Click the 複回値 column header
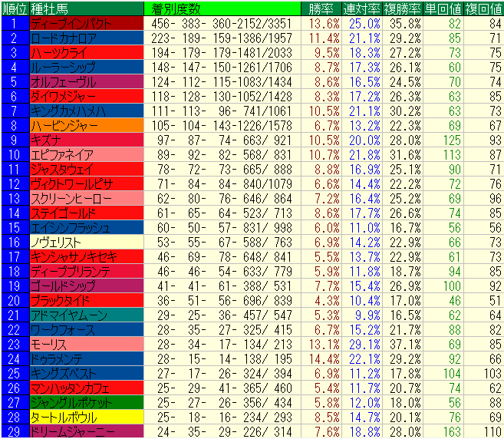Screen dimensions: 504x439 tap(483, 8)
